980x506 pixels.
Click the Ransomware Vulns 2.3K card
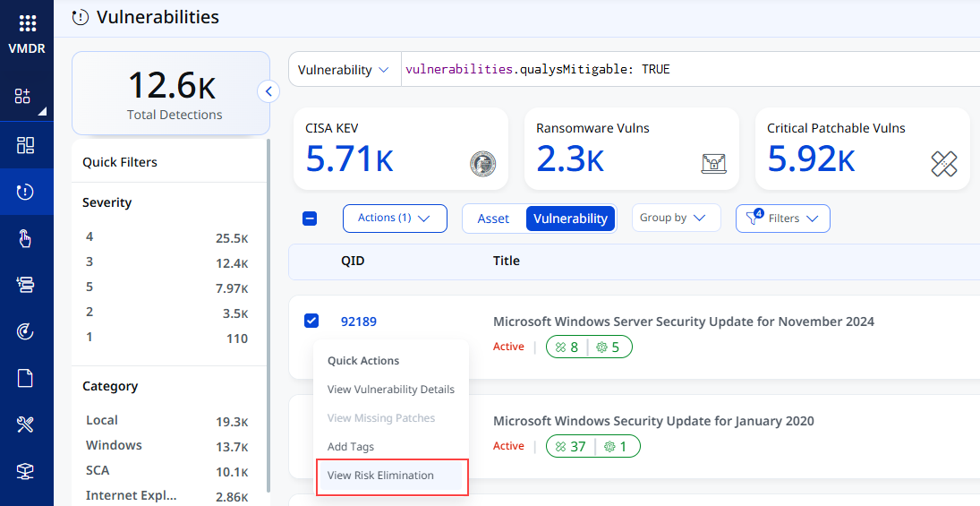[x=632, y=149]
